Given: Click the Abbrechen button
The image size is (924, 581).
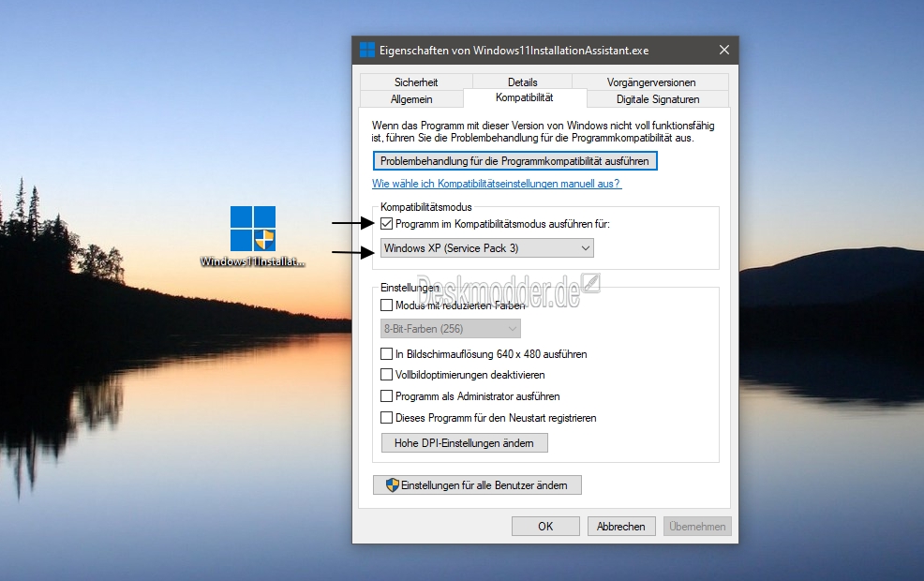Looking at the screenshot, I should [621, 527].
